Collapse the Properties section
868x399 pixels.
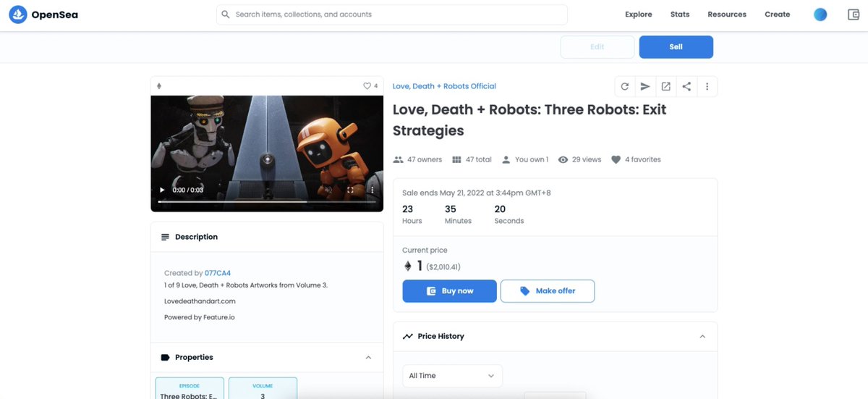(368, 358)
